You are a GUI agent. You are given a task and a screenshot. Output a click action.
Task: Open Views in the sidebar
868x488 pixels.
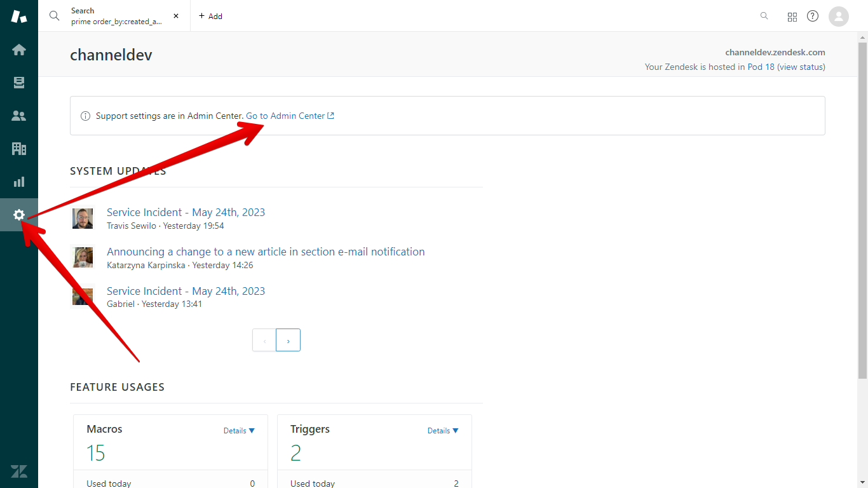(x=19, y=83)
